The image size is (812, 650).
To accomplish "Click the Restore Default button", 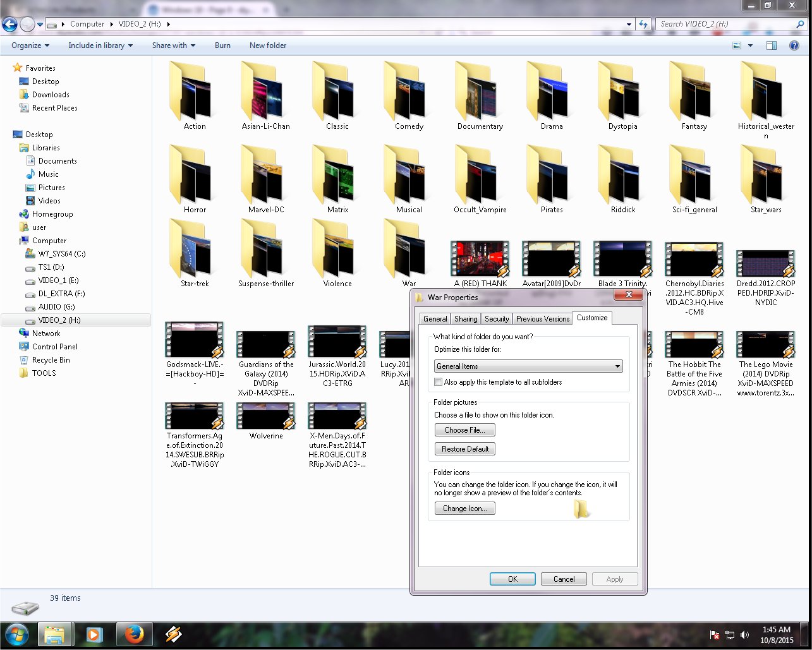I will (x=465, y=449).
